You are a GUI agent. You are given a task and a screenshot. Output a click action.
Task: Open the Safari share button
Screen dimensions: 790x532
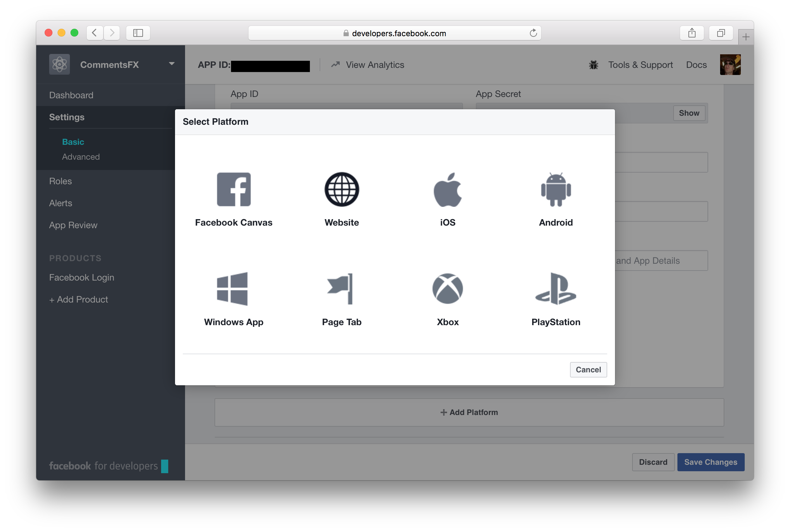(x=692, y=33)
